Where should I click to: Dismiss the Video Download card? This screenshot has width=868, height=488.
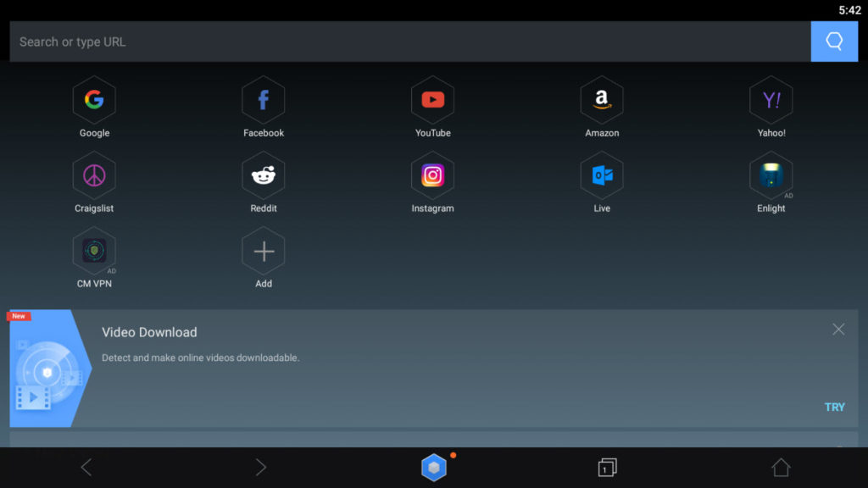click(x=838, y=330)
